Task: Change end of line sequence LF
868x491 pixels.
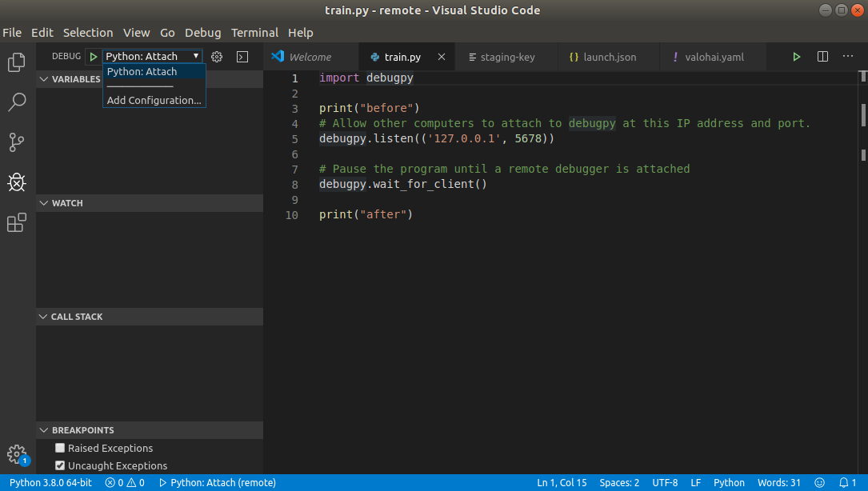Action: 696,483
